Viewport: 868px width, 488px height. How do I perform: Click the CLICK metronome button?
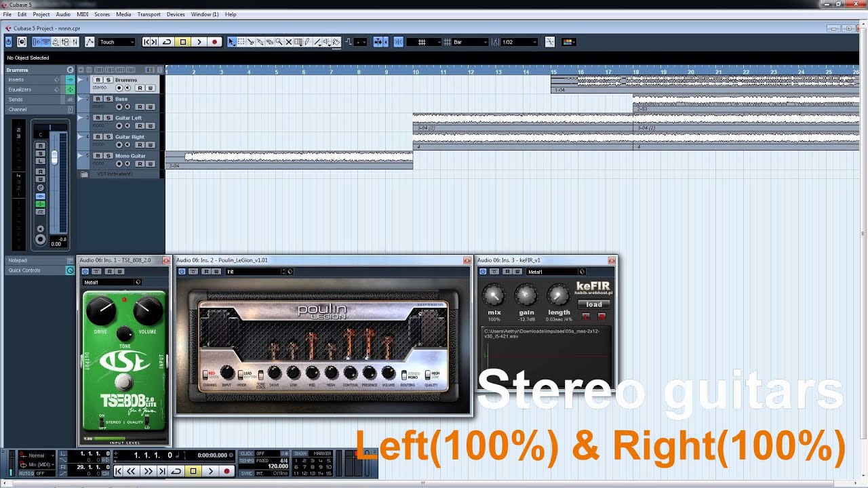246,453
